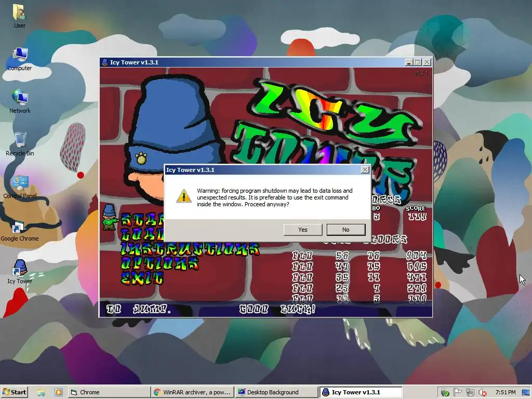Click the small character icon beside START
The image size is (532, 399).
coord(109,217)
